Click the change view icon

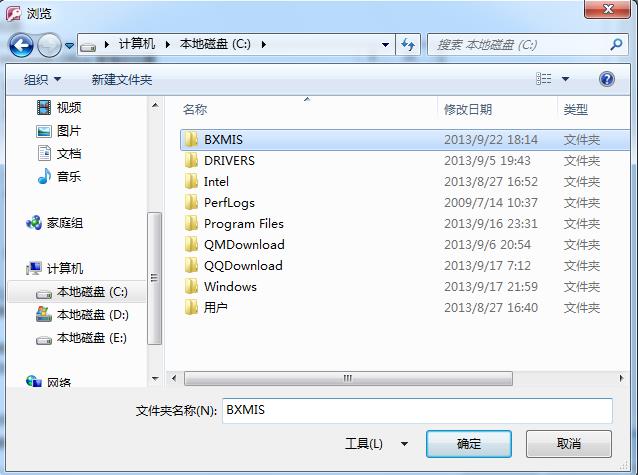[x=544, y=79]
